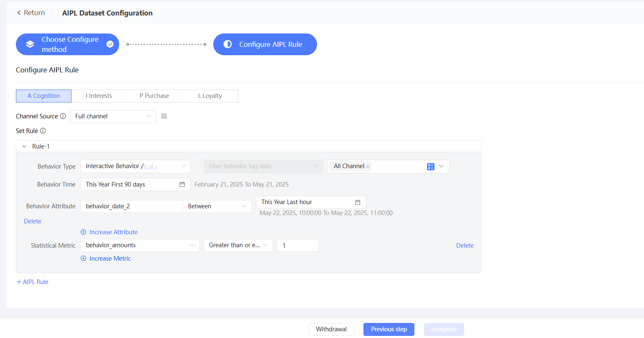The image size is (644, 338).
Task: Open the Interactive Behavior type dropdown
Action: point(135,166)
